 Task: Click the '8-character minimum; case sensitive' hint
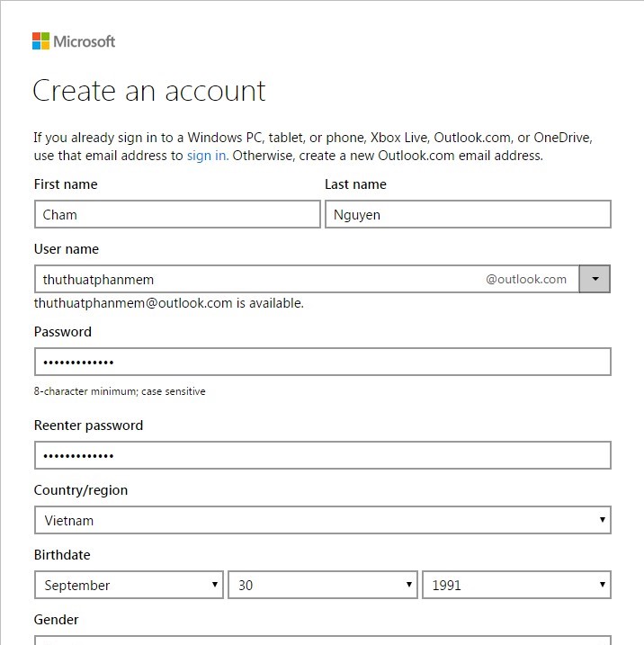[120, 391]
